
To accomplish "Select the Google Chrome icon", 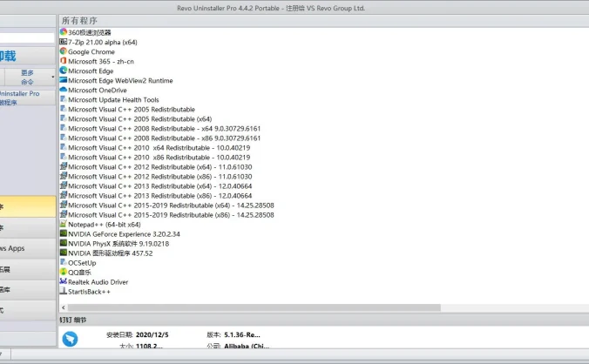I will 64,51.
